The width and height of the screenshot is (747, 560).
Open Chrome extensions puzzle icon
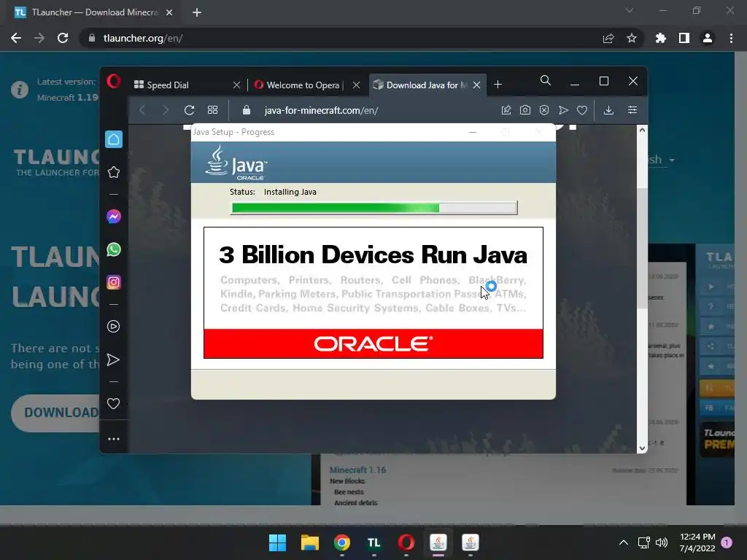pyautogui.click(x=660, y=38)
